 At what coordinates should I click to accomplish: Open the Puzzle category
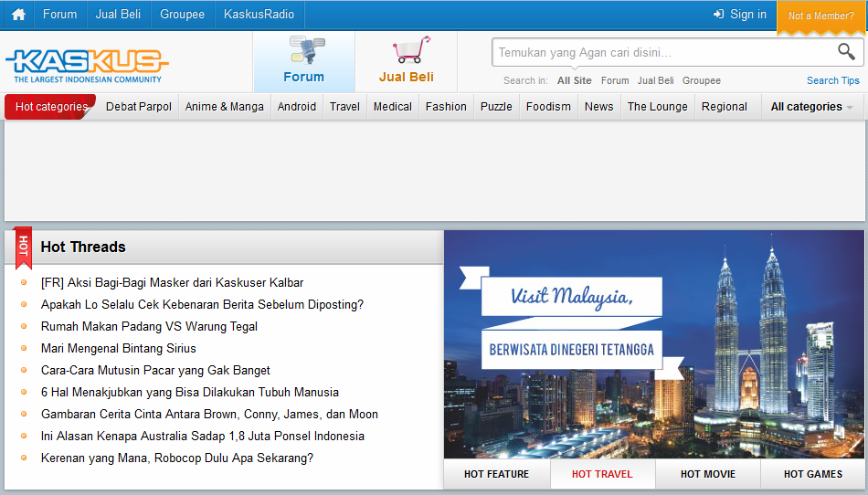coord(496,107)
